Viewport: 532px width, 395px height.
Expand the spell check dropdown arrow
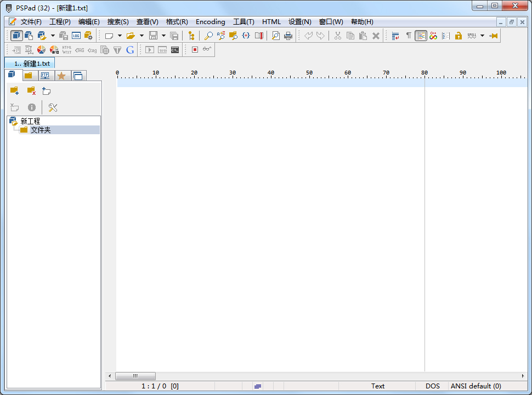pos(482,36)
